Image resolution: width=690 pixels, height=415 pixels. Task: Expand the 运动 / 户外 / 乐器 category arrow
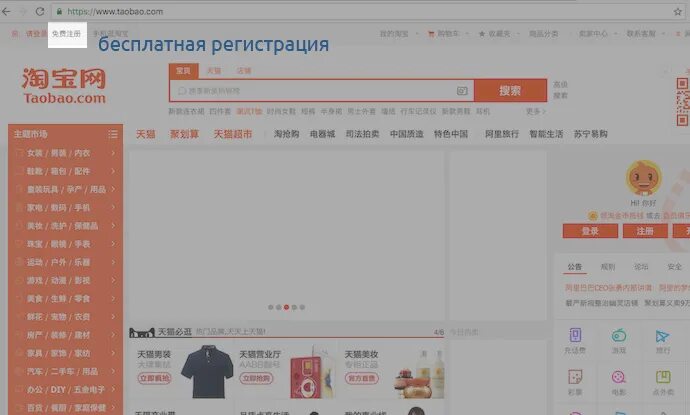tap(113, 262)
